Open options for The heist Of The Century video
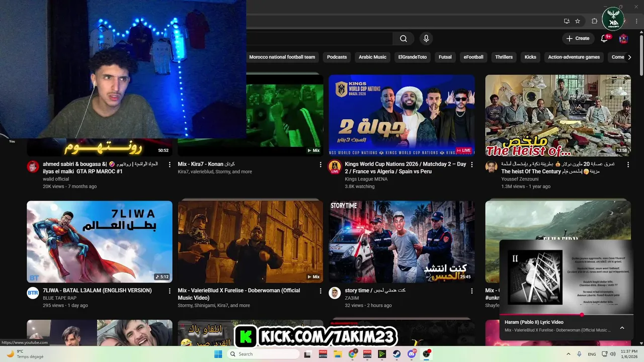This screenshot has height=362, width=644. click(x=628, y=164)
